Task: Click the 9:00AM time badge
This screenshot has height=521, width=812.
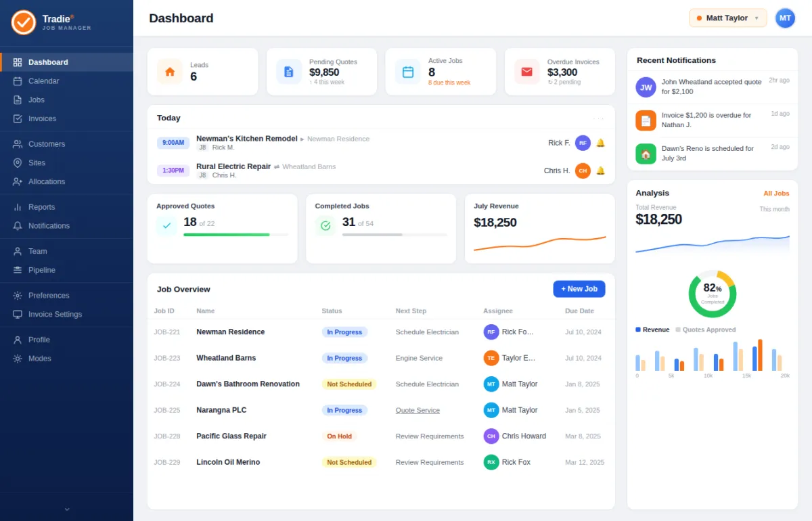Action: point(173,143)
